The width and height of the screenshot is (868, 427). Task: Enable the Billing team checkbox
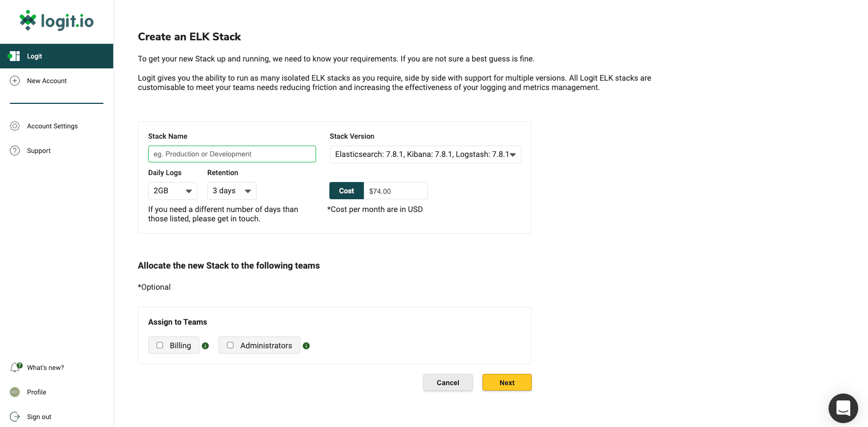160,345
